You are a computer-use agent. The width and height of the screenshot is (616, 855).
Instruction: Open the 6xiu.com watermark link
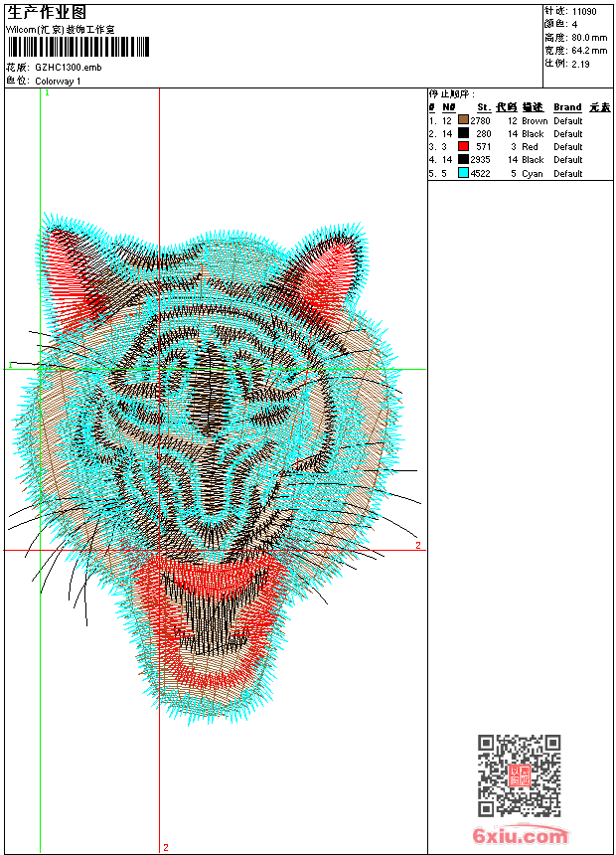click(x=521, y=836)
